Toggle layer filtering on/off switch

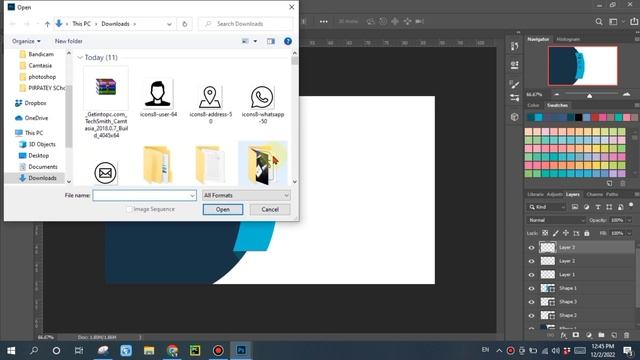click(631, 205)
